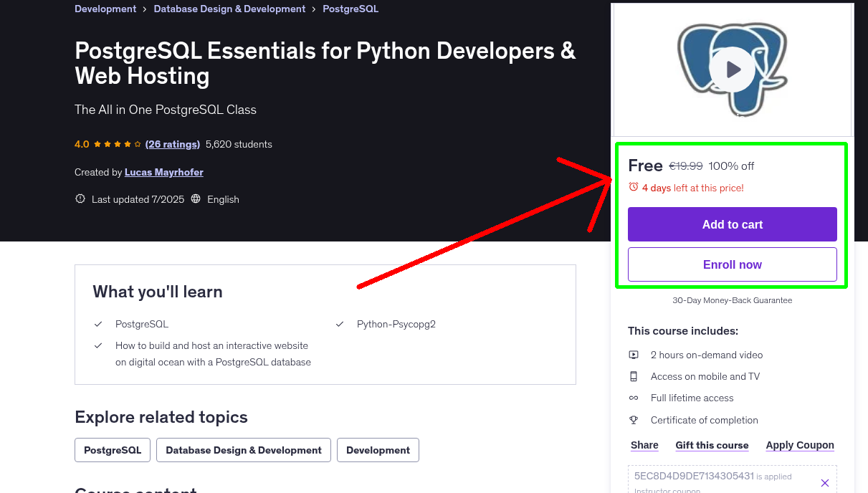
Task: Go to Database Design & Development breadcrumb
Action: tap(229, 9)
